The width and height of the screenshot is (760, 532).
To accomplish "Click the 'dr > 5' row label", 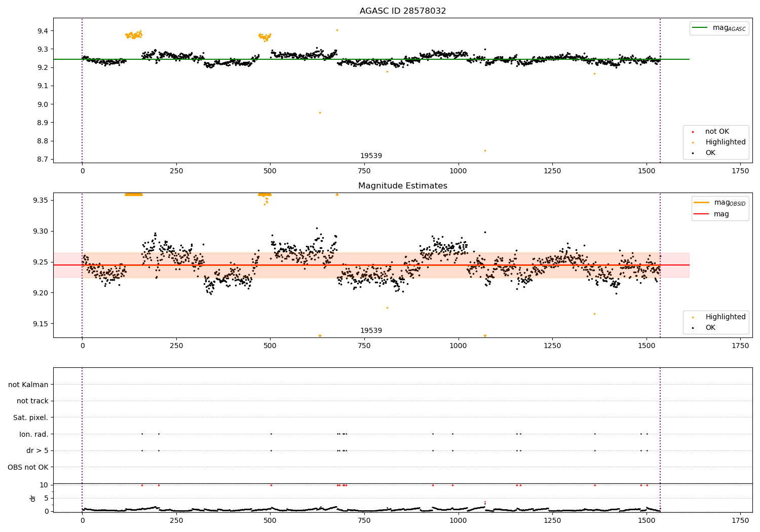I will coord(37,450).
